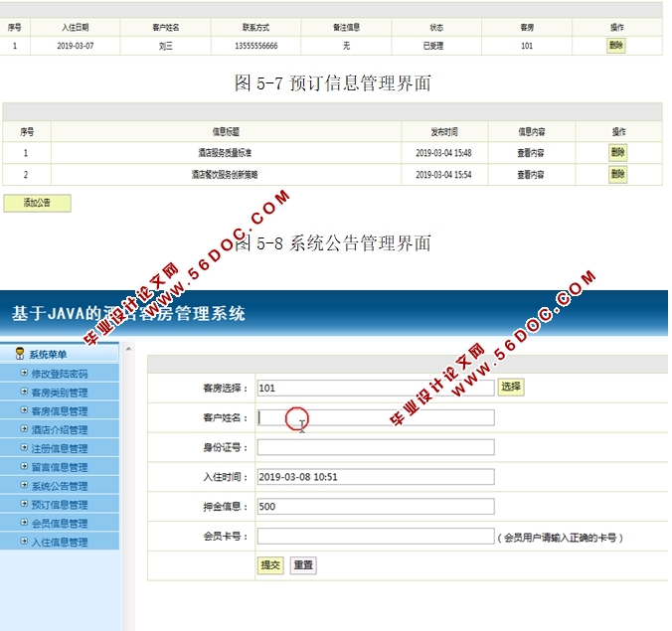Click the plus icon next to 留言信息管理

25,466
